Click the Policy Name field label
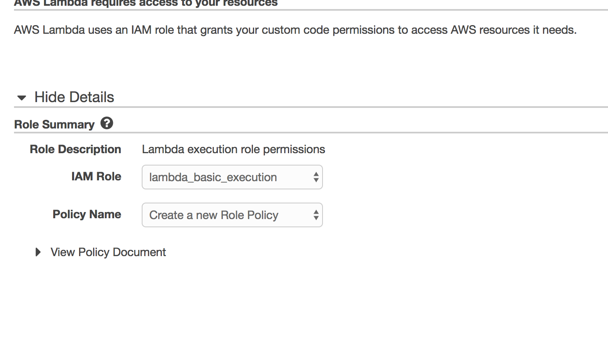The width and height of the screenshot is (608, 364). pyautogui.click(x=87, y=214)
